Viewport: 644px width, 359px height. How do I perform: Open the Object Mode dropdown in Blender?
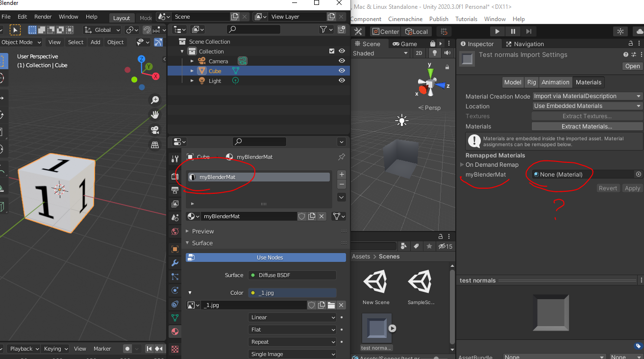click(x=21, y=42)
